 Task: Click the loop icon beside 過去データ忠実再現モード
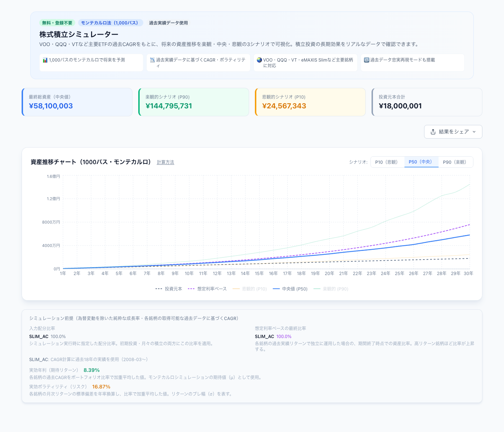point(366,60)
